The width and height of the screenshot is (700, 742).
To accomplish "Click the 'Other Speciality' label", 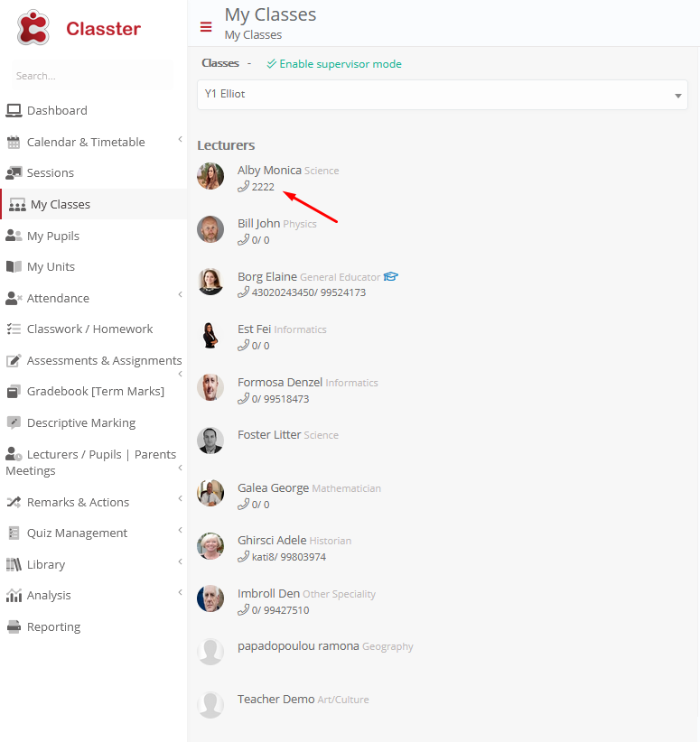I will [x=339, y=594].
